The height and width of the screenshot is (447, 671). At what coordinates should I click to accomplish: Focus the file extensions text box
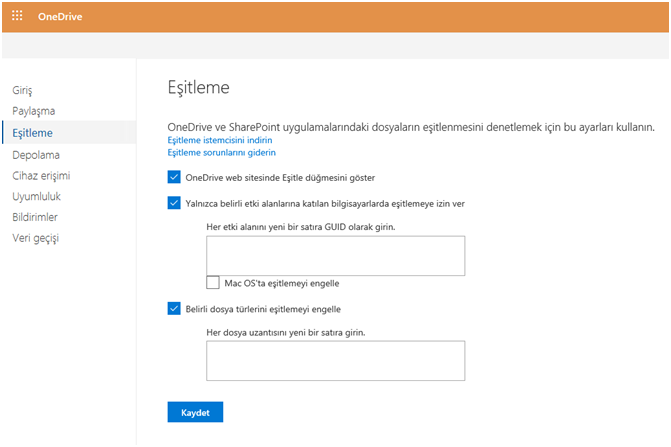tap(336, 361)
